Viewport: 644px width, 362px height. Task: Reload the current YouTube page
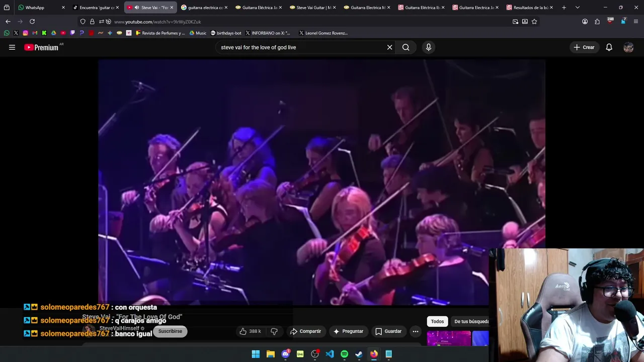[32, 22]
